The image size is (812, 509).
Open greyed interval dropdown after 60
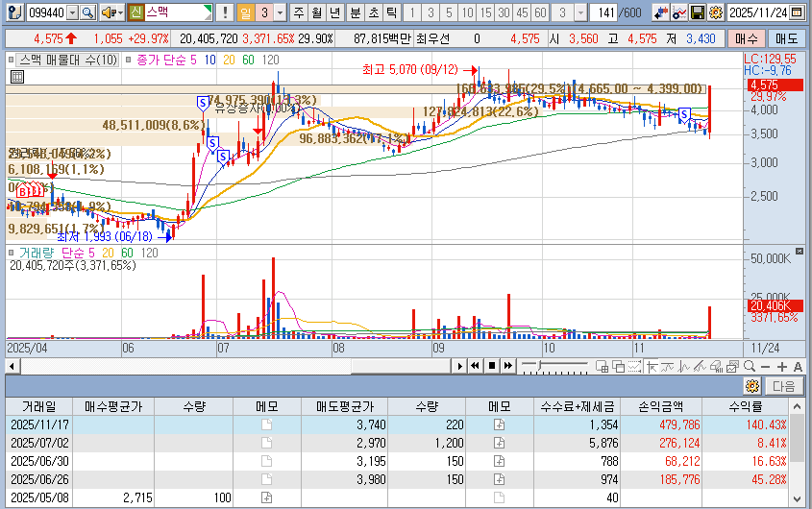[581, 12]
